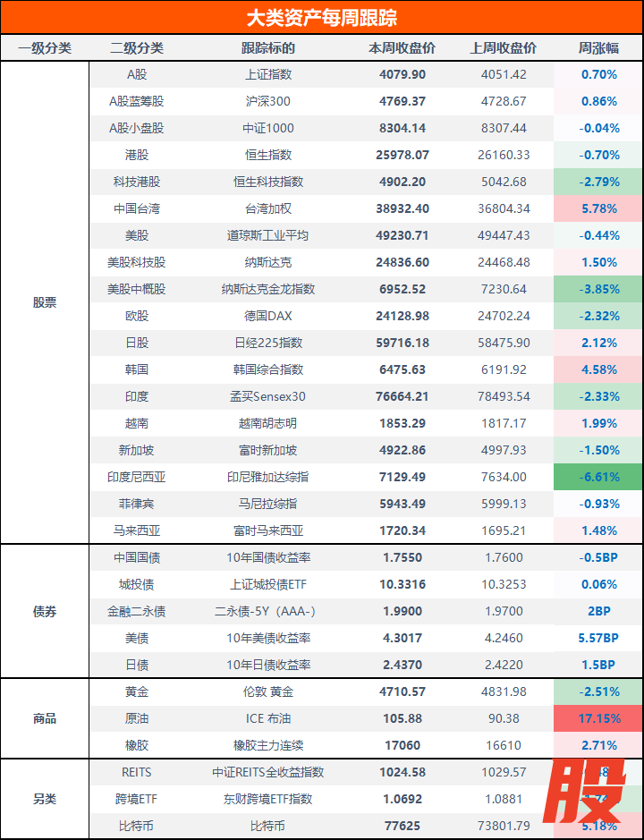Click the red 17.15% ICE 布油 cell
The height and width of the screenshot is (840, 644).
[598, 718]
